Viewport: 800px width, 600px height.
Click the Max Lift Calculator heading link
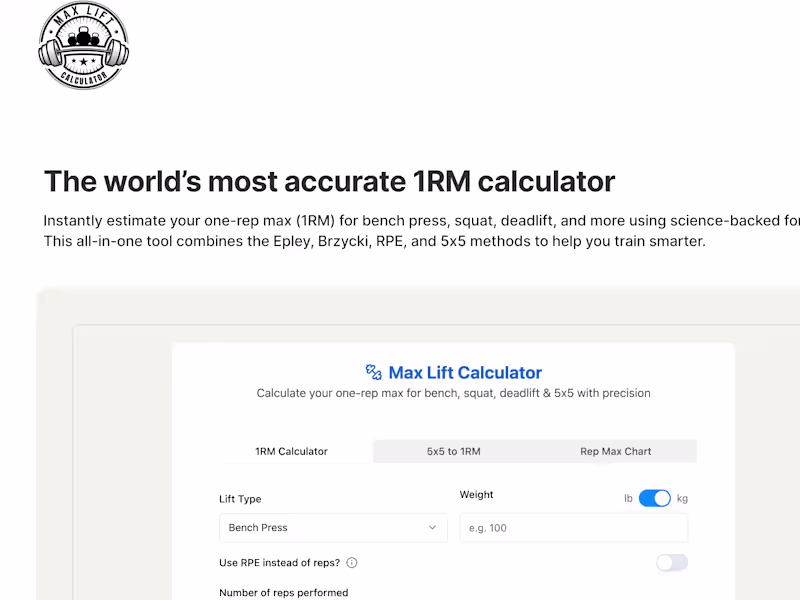point(465,372)
